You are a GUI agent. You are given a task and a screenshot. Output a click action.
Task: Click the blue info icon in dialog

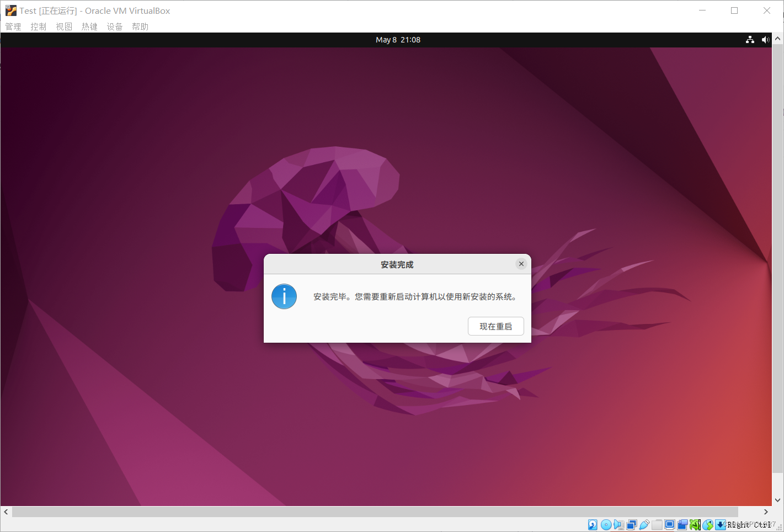point(284,296)
